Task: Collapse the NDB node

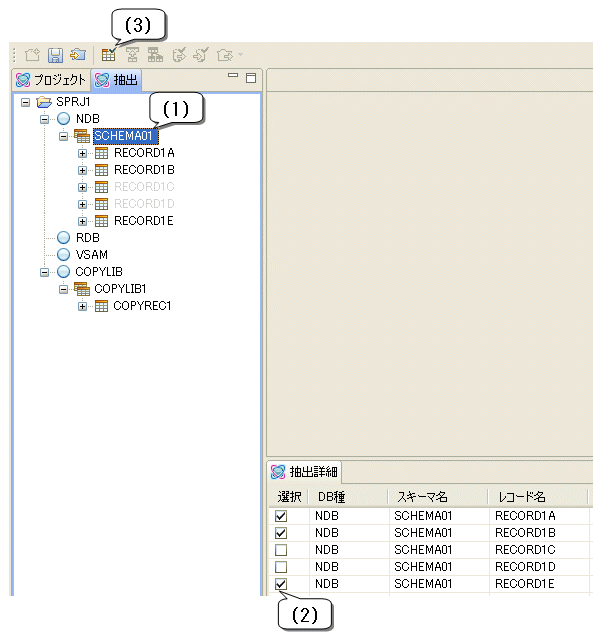Action: [45, 119]
